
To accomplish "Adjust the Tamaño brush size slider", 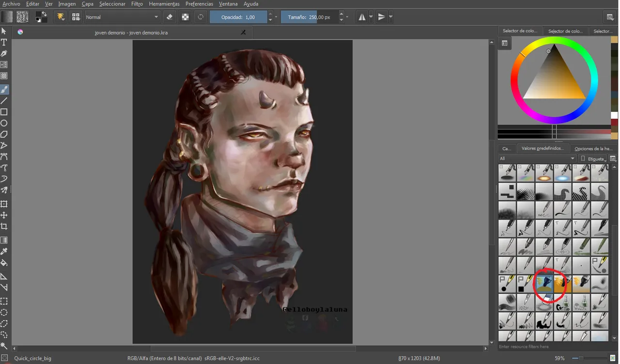I will 310,17.
